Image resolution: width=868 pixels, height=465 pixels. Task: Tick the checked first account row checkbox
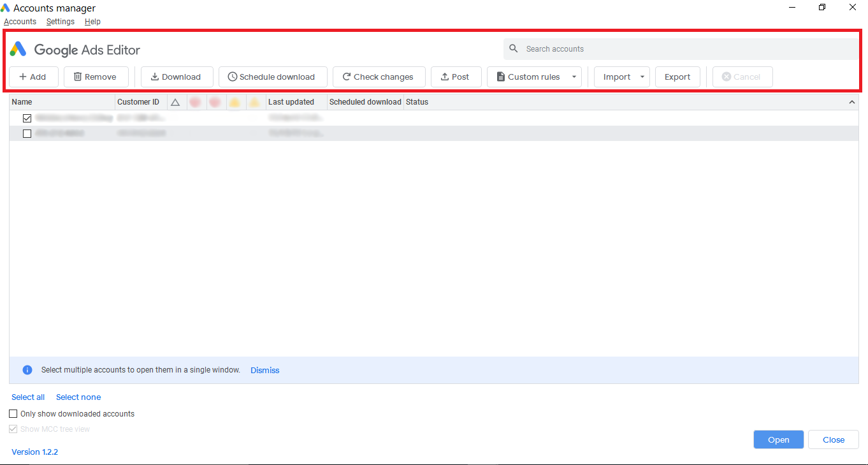click(x=27, y=118)
